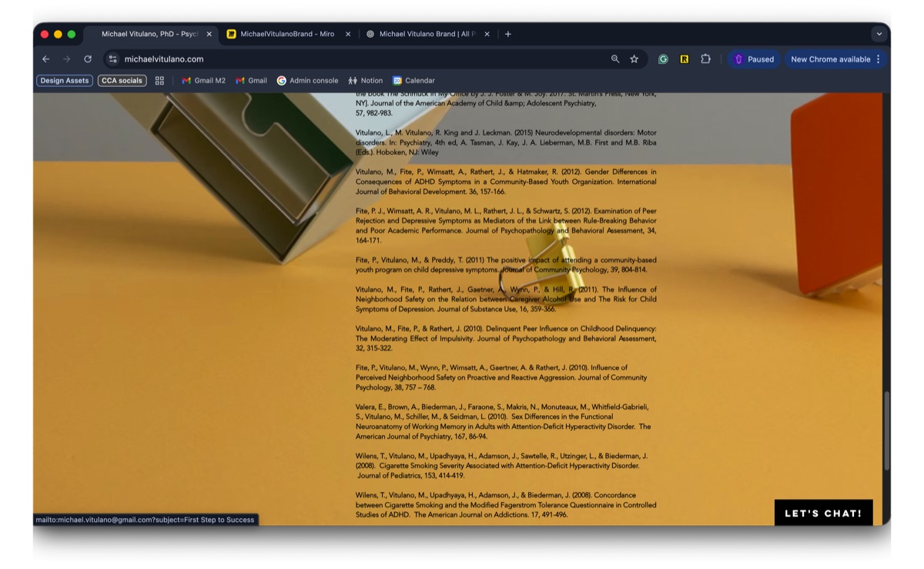Open the apps grid bookmark icon
The image size is (924, 569).
click(x=160, y=80)
